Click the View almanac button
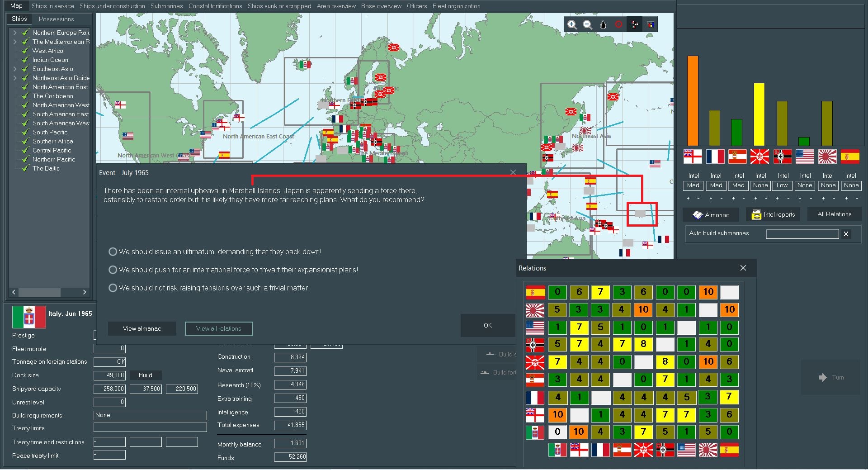The width and height of the screenshot is (868, 470). tap(142, 328)
